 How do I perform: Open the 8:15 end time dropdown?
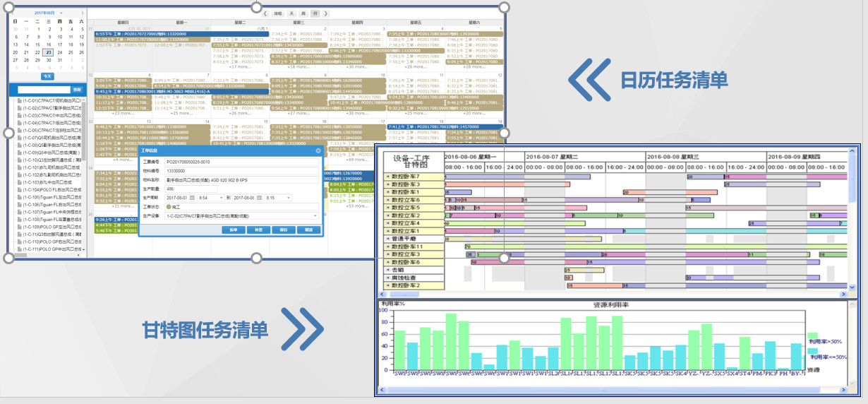coord(289,198)
